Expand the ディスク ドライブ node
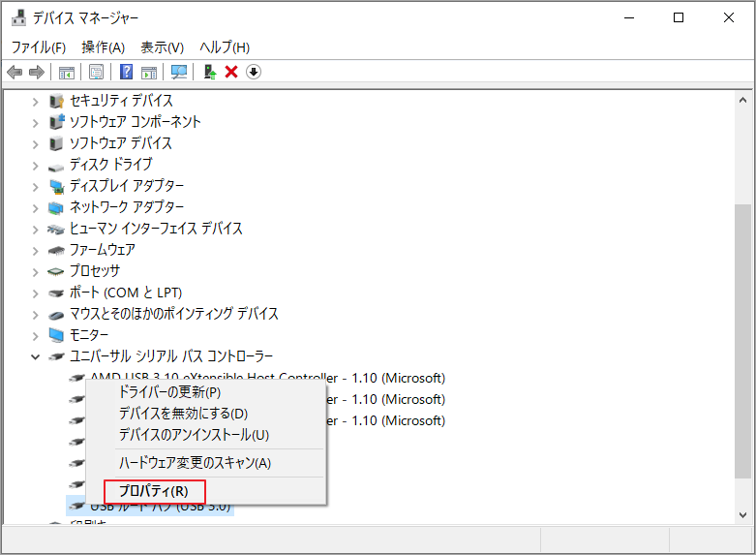The image size is (756, 555). click(x=36, y=165)
